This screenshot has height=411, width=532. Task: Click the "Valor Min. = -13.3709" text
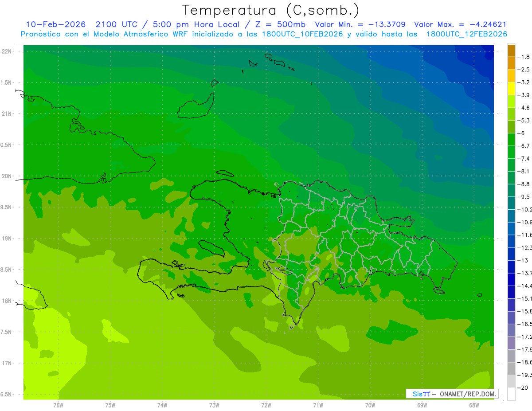tap(360, 24)
